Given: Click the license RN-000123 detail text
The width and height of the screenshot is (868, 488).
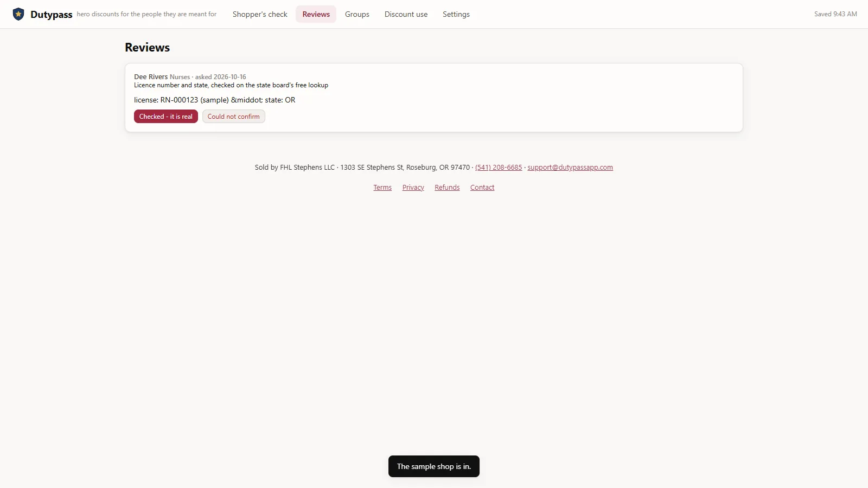Looking at the screenshot, I should (x=215, y=100).
